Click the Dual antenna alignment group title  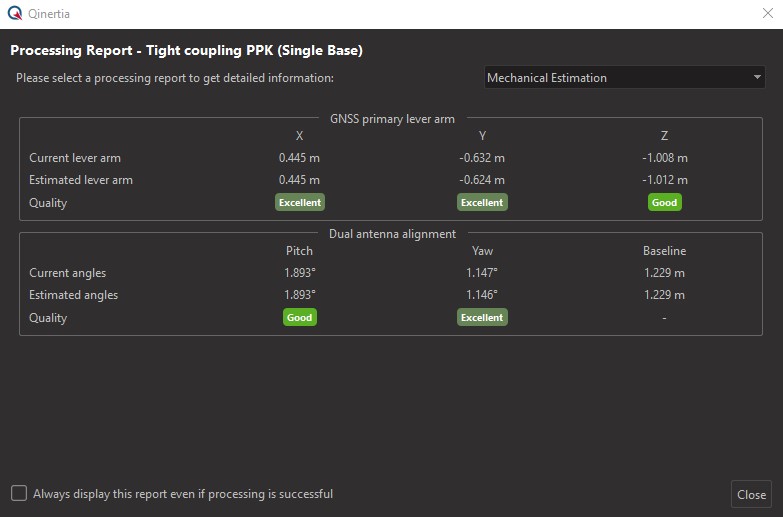click(392, 234)
